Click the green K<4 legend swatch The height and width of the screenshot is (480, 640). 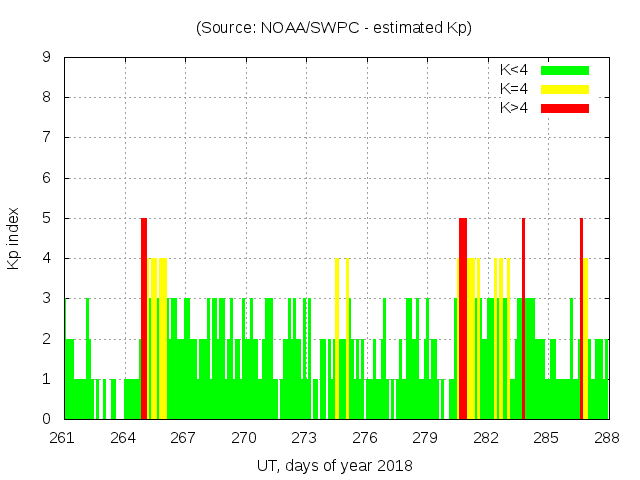click(565, 70)
